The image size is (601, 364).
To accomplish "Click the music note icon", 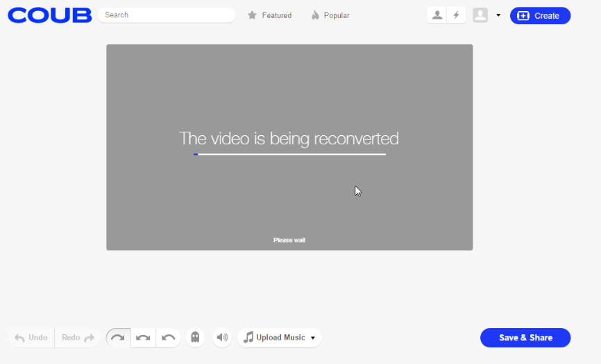I will (x=248, y=338).
